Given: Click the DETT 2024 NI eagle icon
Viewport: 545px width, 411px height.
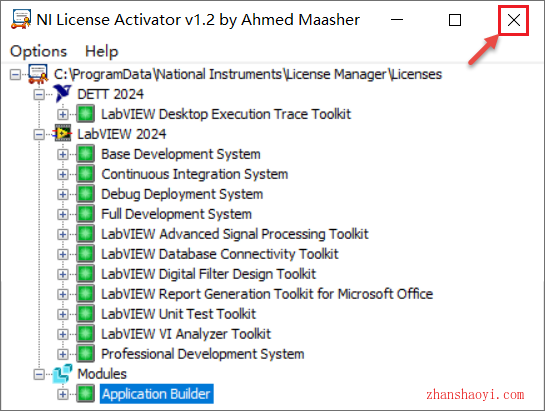Looking at the screenshot, I should point(63,94).
